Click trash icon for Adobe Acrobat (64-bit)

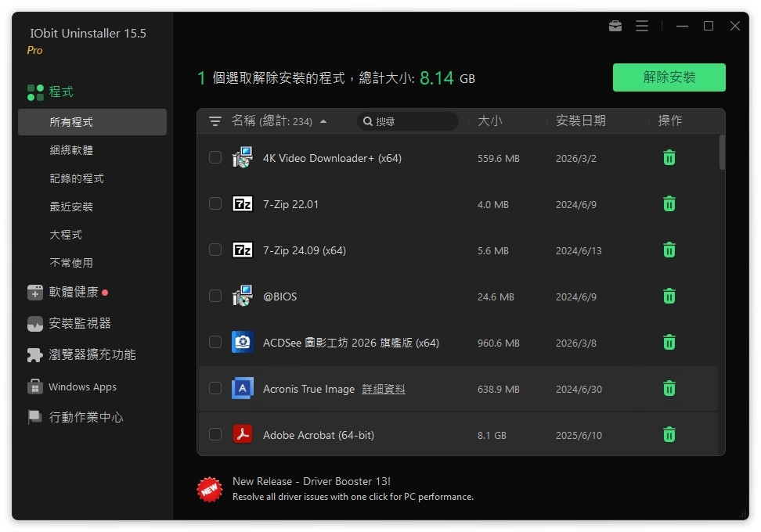click(x=669, y=434)
